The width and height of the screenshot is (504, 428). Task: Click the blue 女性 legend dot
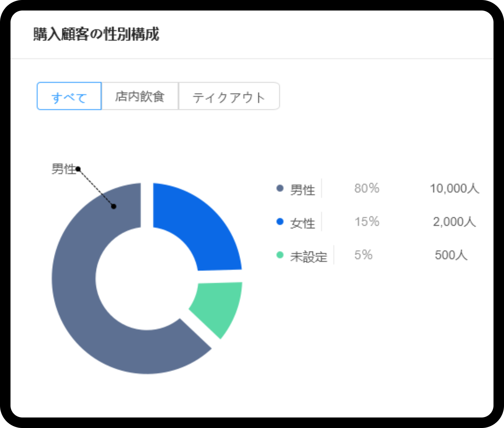pos(280,222)
